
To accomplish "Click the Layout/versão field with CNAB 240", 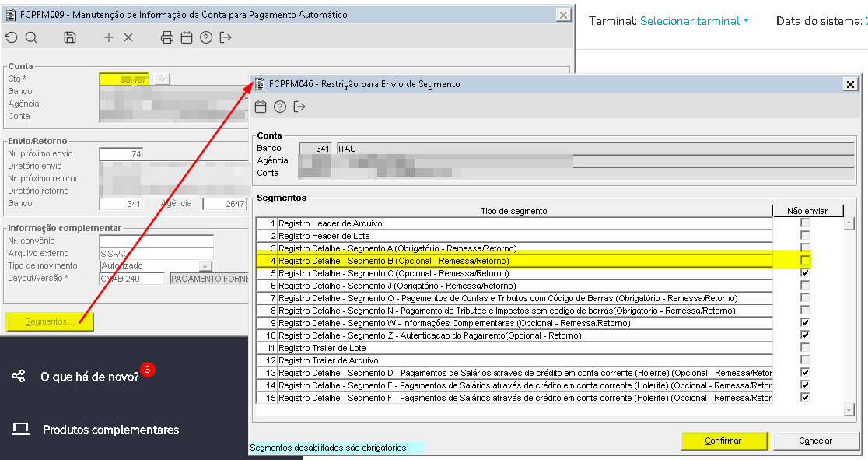I will coord(131,279).
